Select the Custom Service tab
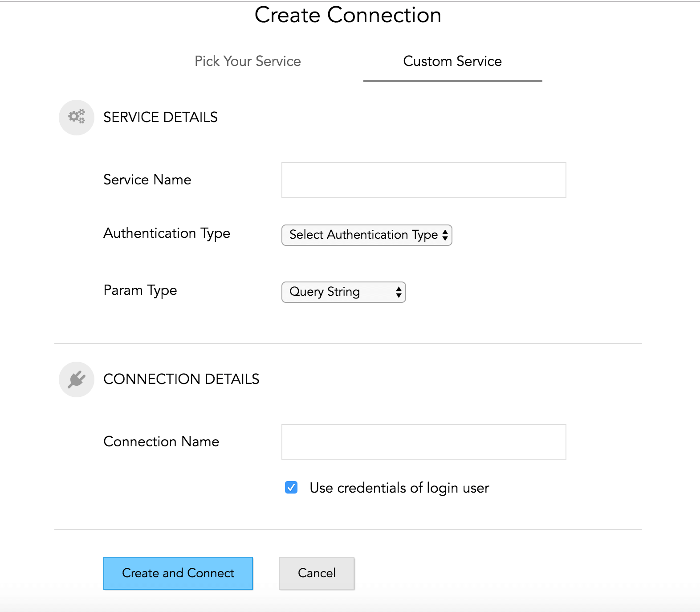Image resolution: width=700 pixels, height=612 pixels. (452, 61)
